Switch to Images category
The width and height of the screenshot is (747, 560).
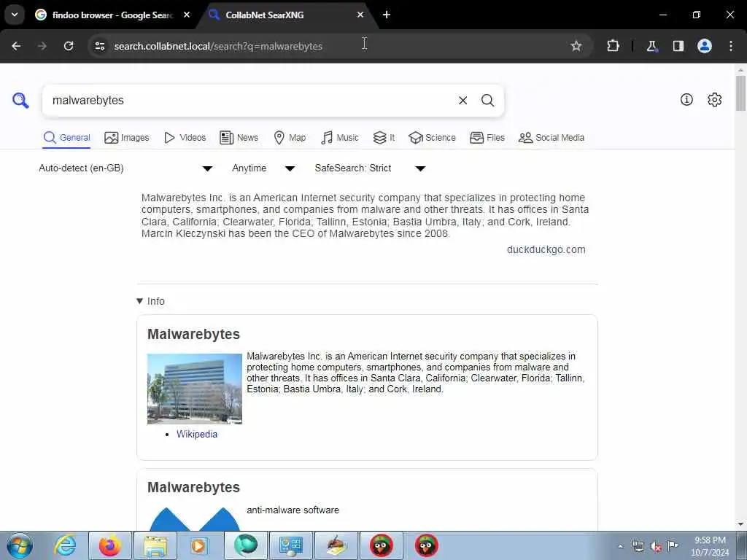point(127,138)
